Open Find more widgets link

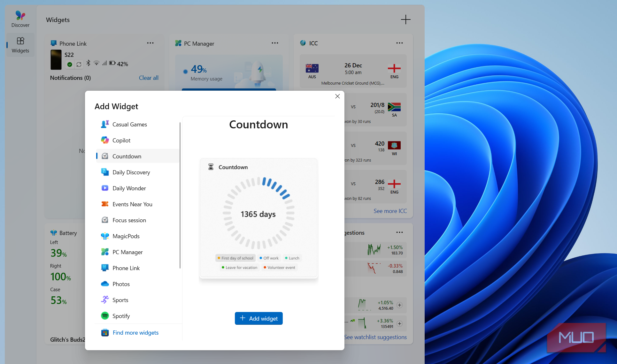coord(135,333)
